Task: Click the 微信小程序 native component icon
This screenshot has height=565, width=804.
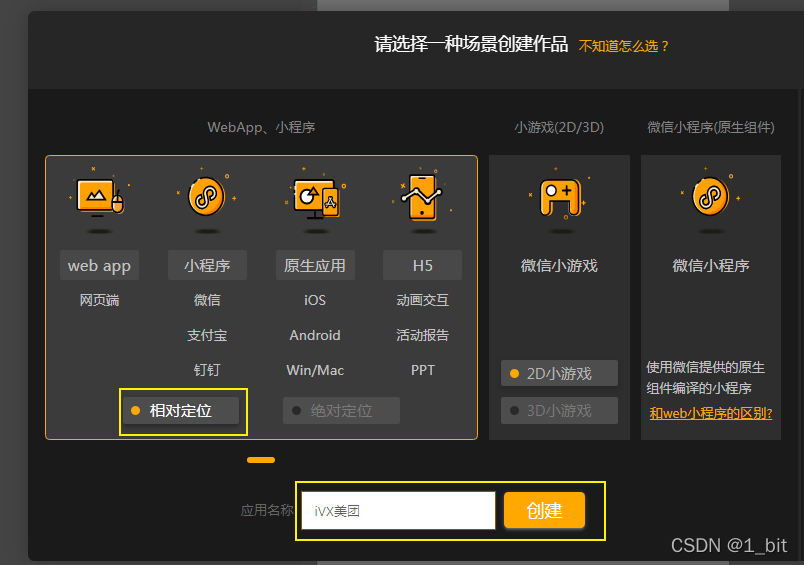Action: [x=711, y=197]
